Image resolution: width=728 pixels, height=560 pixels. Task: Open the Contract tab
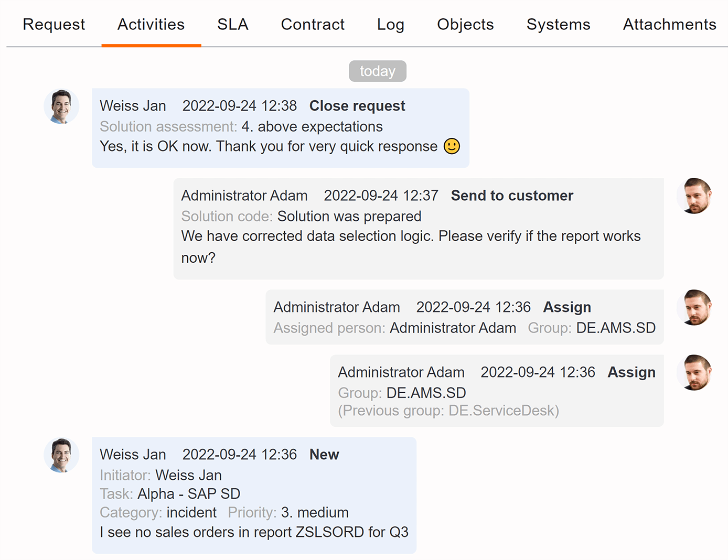click(313, 24)
